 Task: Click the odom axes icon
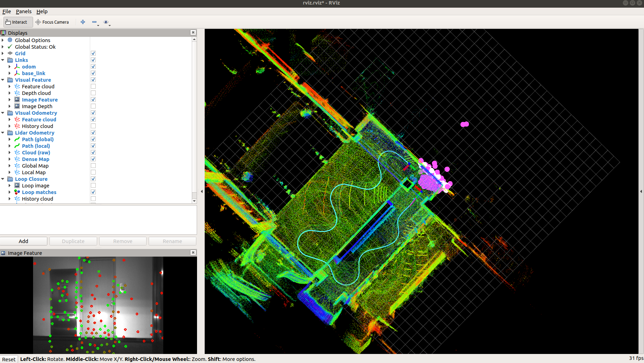tap(17, 66)
